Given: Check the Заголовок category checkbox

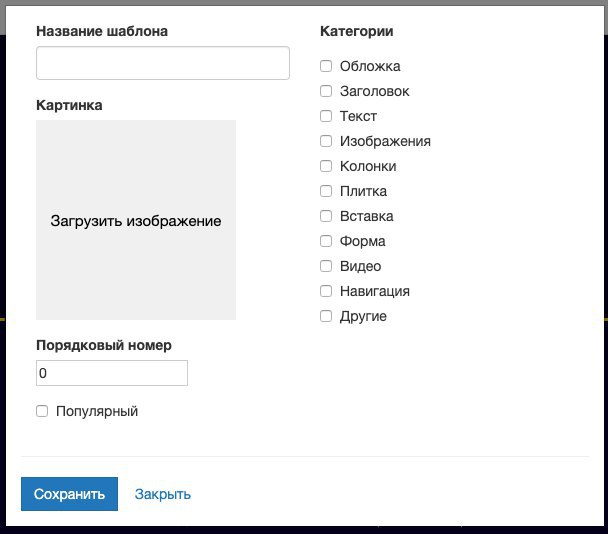Looking at the screenshot, I should [326, 91].
